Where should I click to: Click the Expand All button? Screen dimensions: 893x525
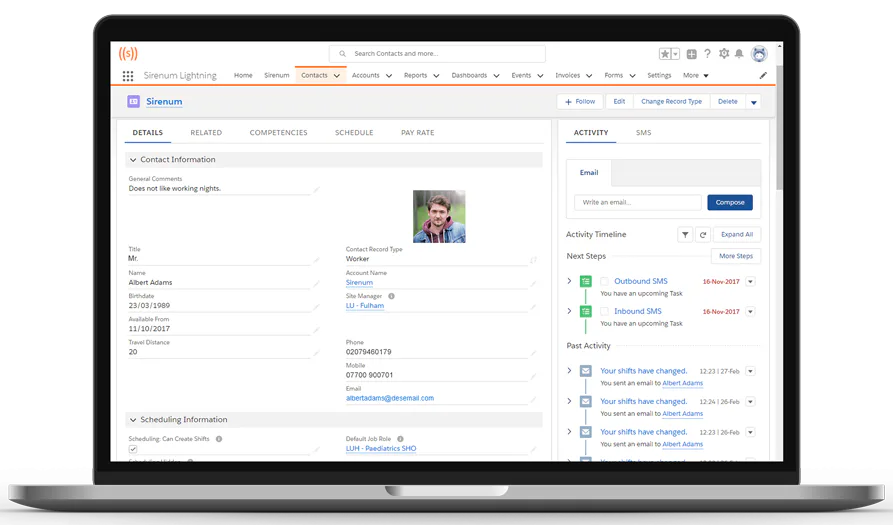(x=737, y=235)
